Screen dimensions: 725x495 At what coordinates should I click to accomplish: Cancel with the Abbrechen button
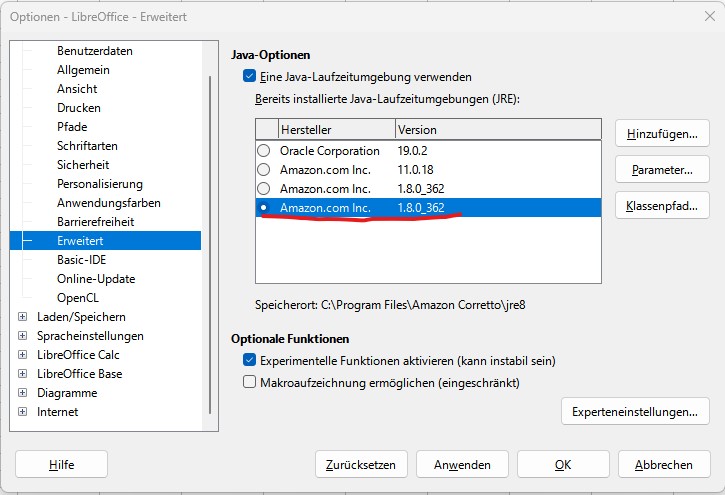click(664, 464)
